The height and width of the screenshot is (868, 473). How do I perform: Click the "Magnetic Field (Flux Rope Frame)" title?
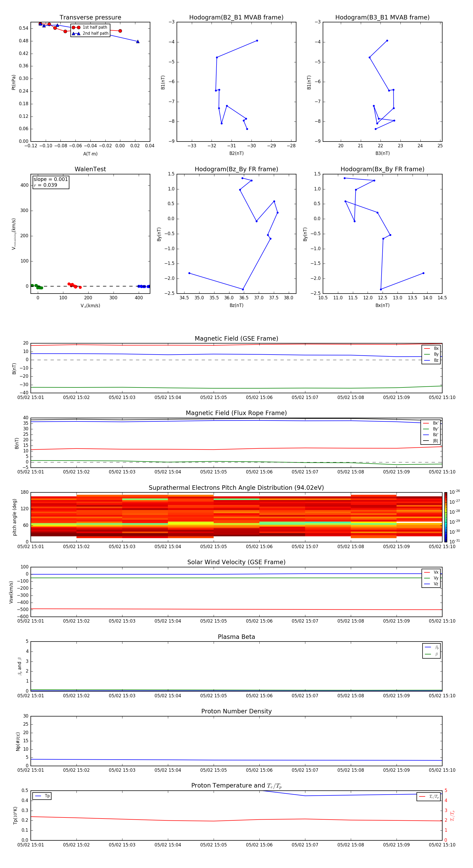[x=236, y=413]
